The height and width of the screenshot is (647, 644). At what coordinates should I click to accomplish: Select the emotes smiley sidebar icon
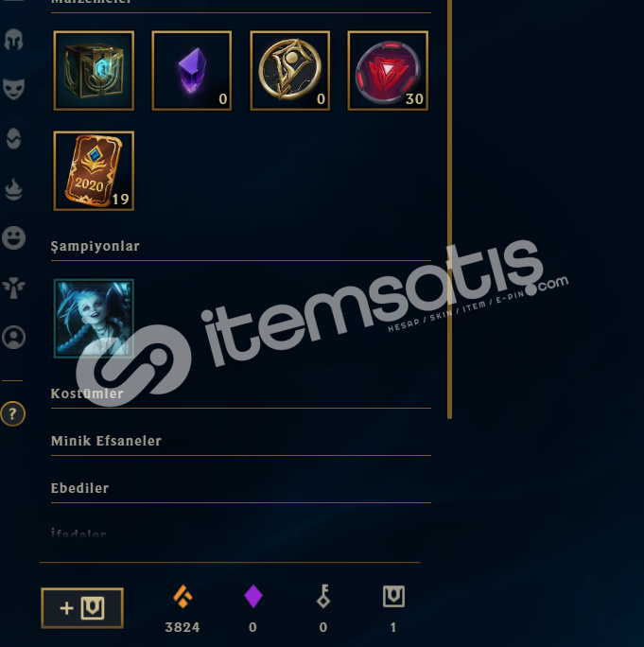coord(13,237)
